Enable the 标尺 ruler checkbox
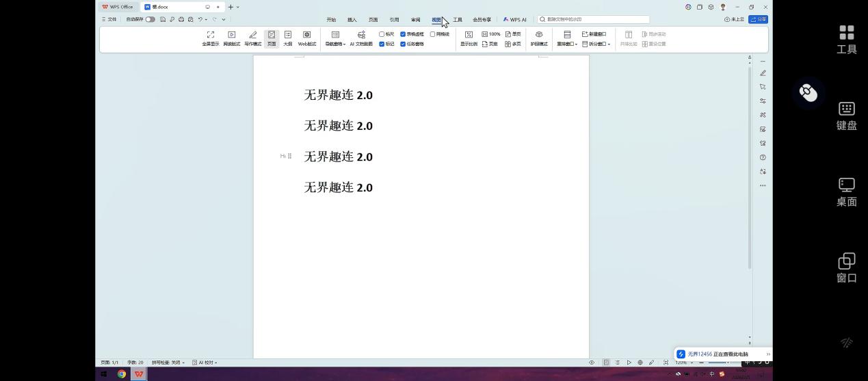 coord(382,34)
